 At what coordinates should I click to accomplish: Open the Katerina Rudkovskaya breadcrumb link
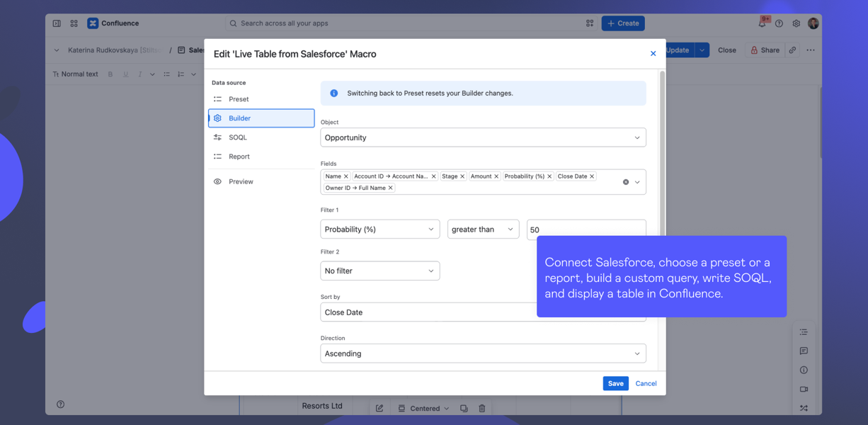click(x=114, y=50)
